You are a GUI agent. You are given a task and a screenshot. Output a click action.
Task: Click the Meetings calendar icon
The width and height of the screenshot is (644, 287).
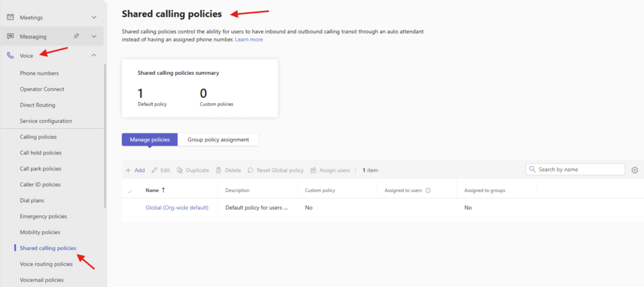pos(10,17)
